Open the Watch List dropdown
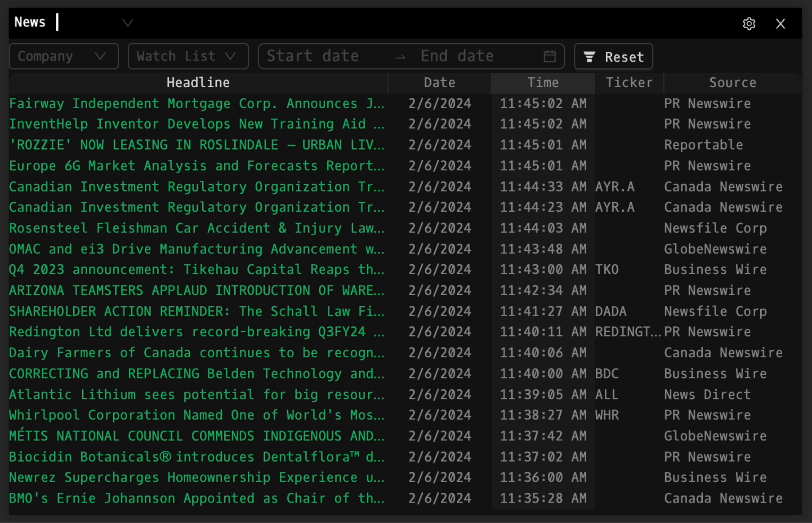Viewport: 812px width, 523px height. click(x=188, y=56)
